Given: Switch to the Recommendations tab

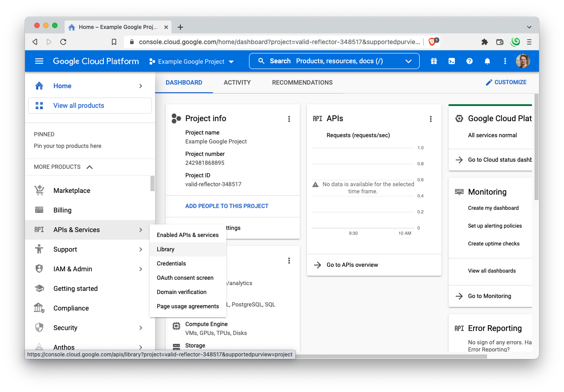Looking at the screenshot, I should coord(302,82).
